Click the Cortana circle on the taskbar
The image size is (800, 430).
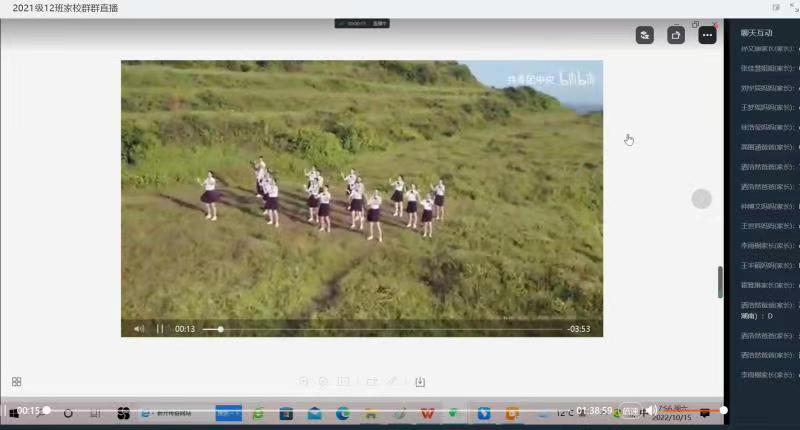[x=68, y=413]
